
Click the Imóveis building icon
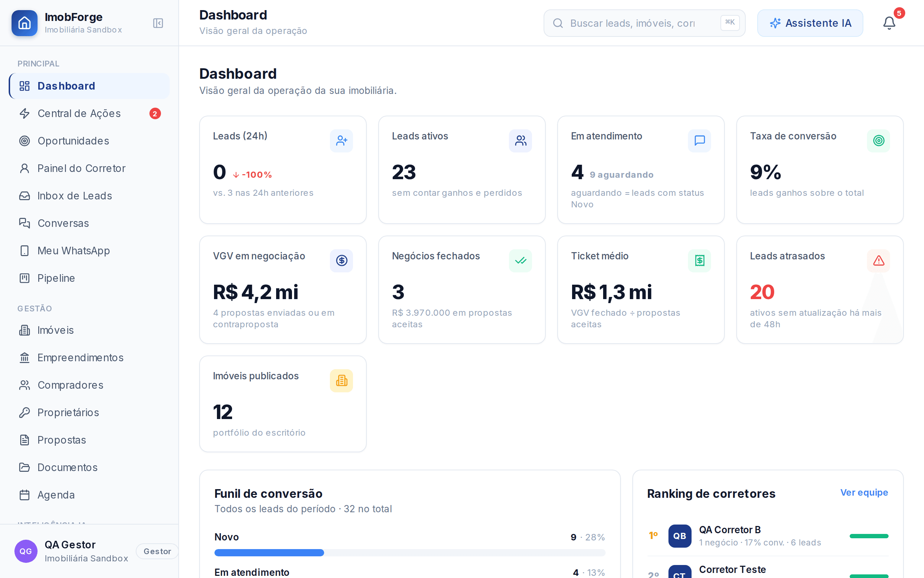click(25, 330)
